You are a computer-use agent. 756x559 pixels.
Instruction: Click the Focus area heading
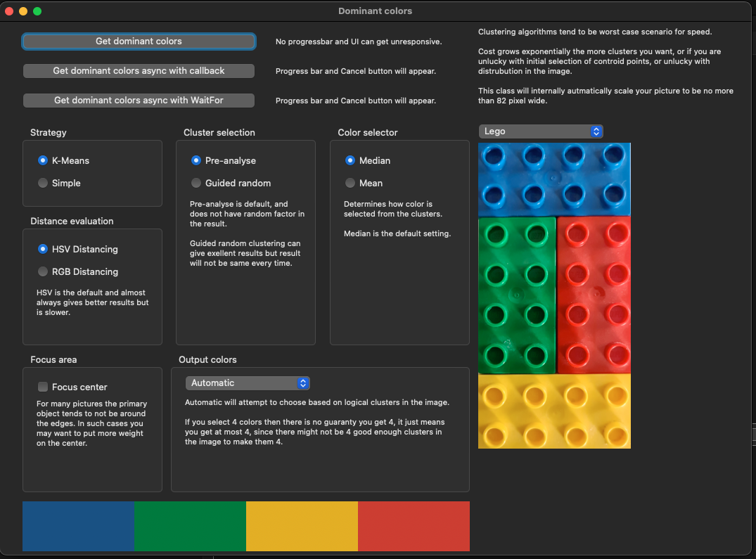53,360
